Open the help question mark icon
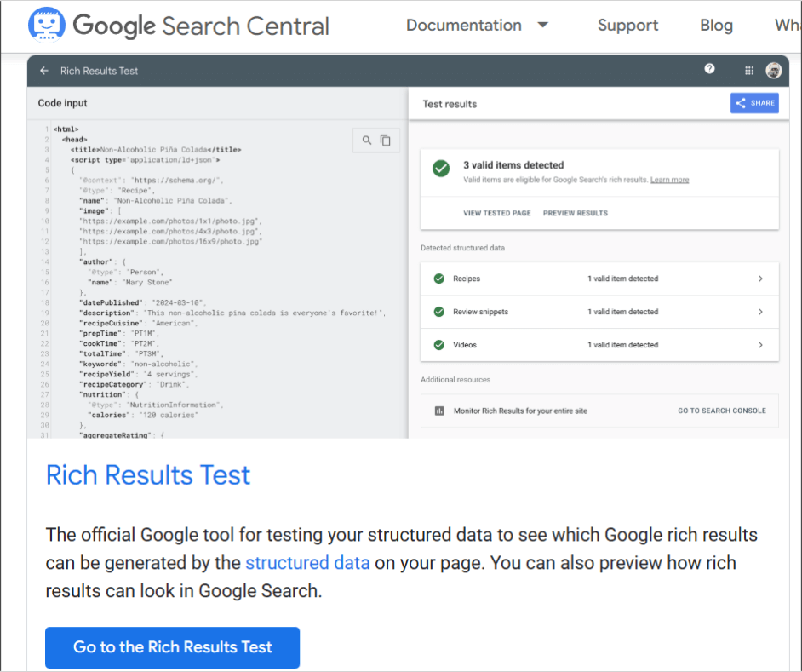The height and width of the screenshot is (672, 802). point(709,70)
